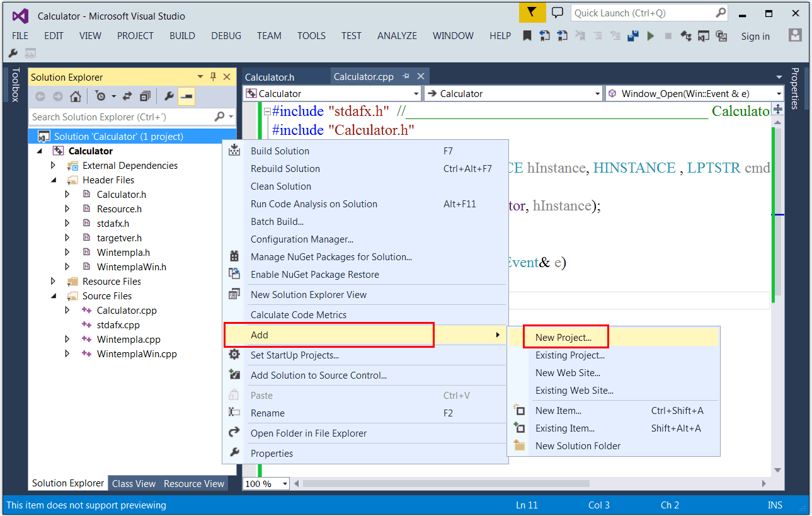Open the search options dropdown in Solution Explorer

(231, 117)
